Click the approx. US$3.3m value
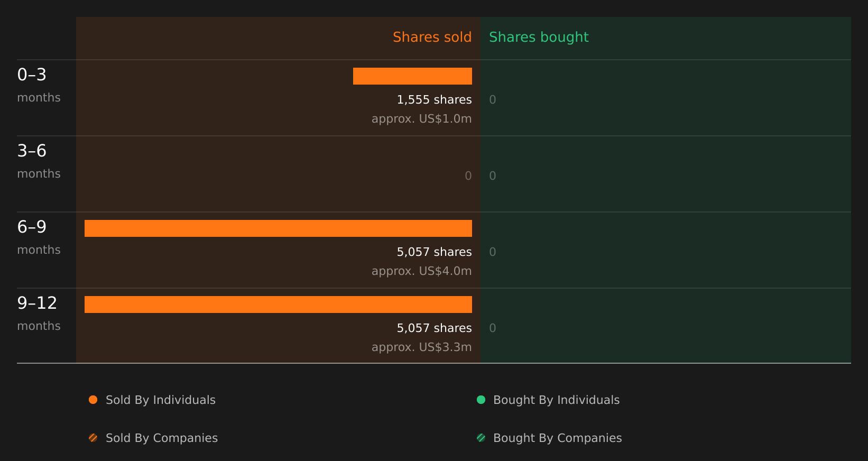Image resolution: width=868 pixels, height=461 pixels. 421,347
